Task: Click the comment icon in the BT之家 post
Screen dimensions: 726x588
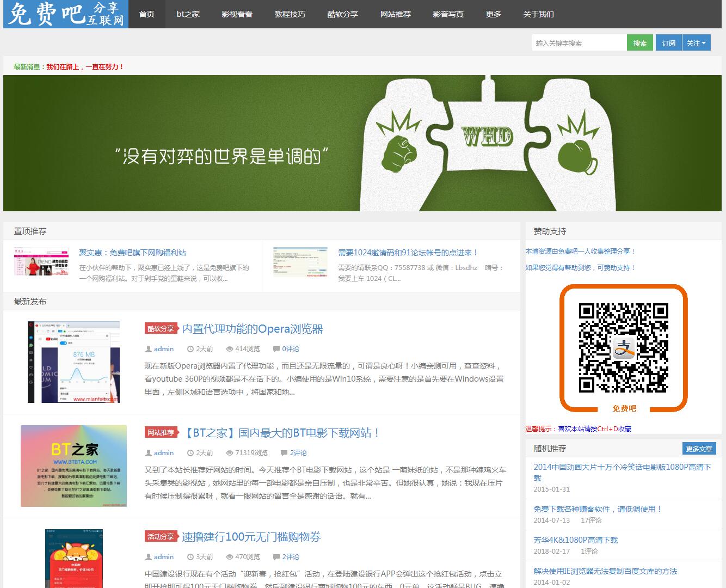Action: tap(284, 453)
